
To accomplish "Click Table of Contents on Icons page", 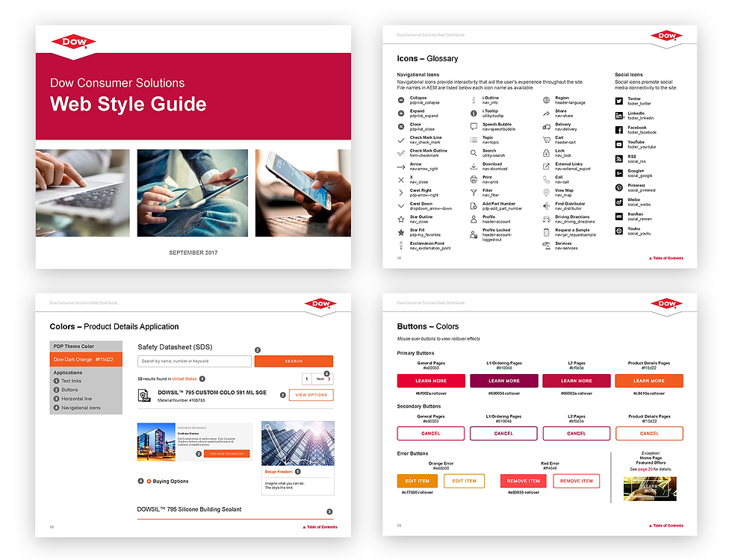I will point(666,258).
